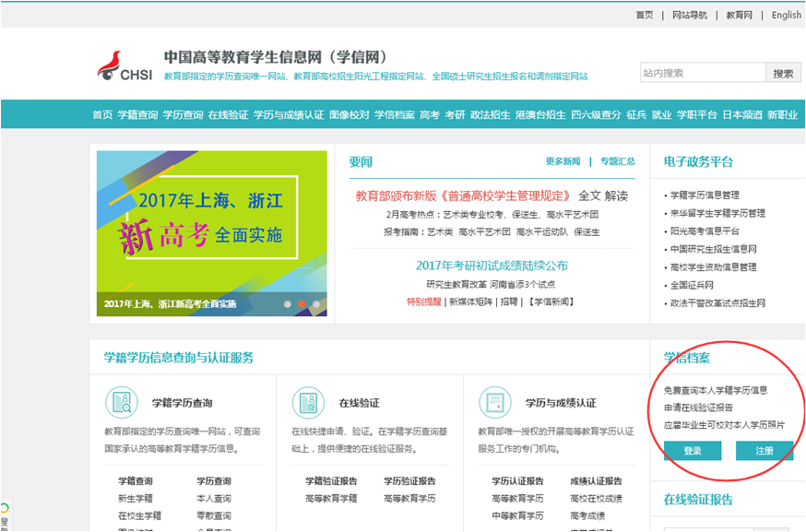Open 学信档案 in the navigation bar
Viewport: 806px width, 532px height.
395,114
